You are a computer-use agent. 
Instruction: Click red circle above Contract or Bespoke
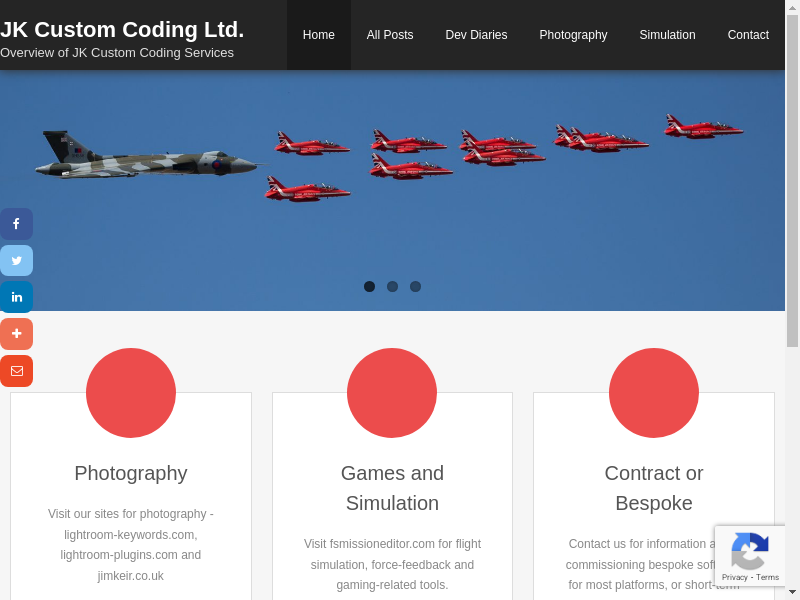point(654,393)
